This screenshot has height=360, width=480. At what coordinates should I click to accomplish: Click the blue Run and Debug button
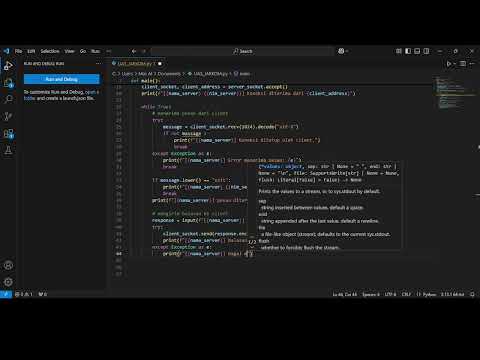[62, 79]
